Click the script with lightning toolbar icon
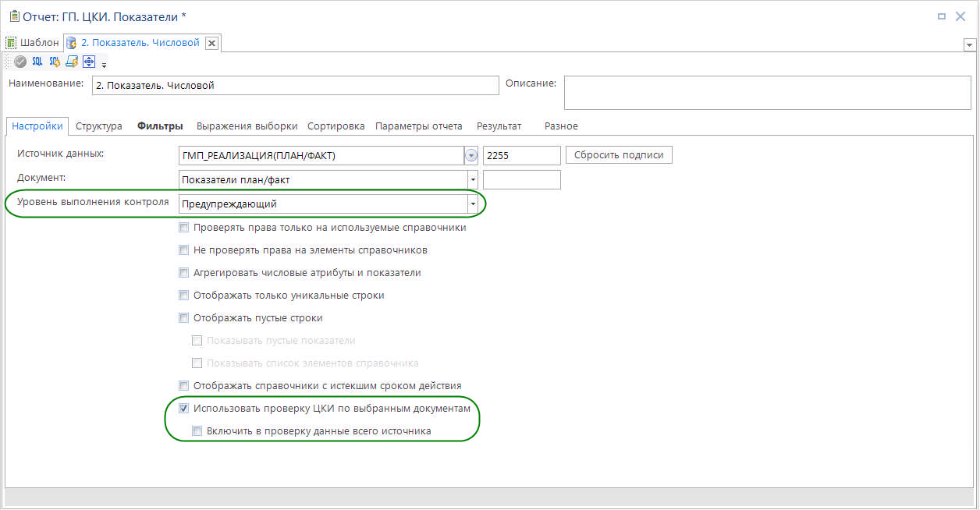Viewport: 980px width, 510px height. (x=72, y=62)
